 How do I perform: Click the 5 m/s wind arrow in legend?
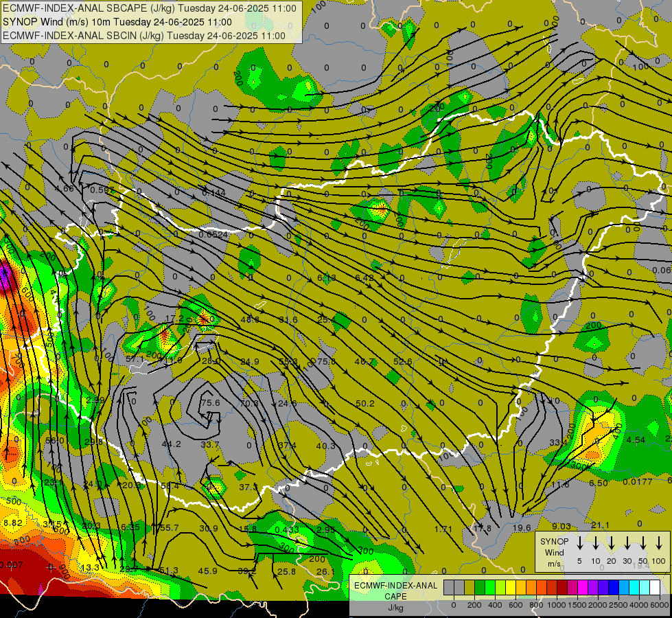579,543
